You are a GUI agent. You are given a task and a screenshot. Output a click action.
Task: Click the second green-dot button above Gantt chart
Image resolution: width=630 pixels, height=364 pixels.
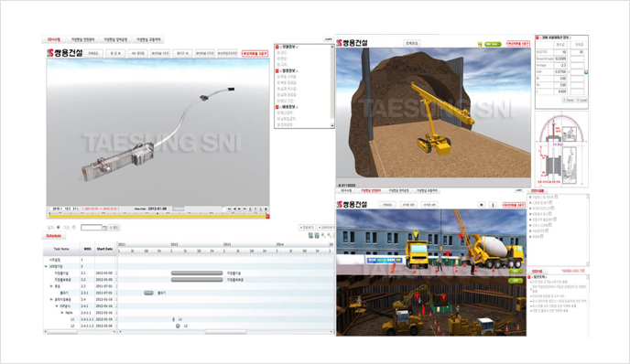click(326, 228)
